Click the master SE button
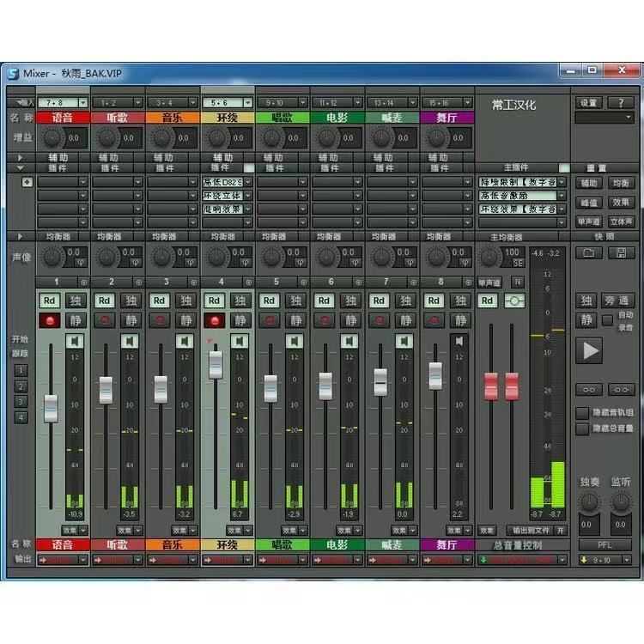Image resolution: width=644 pixels, height=644 pixels. click(x=518, y=264)
